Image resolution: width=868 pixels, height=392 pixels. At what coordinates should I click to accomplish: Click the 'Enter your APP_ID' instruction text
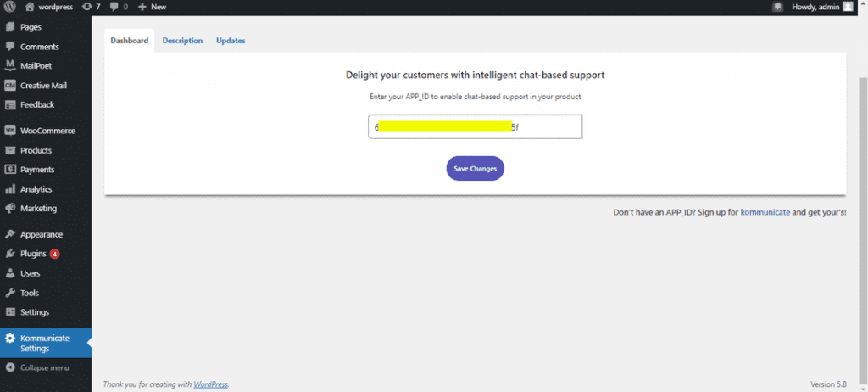pos(475,97)
